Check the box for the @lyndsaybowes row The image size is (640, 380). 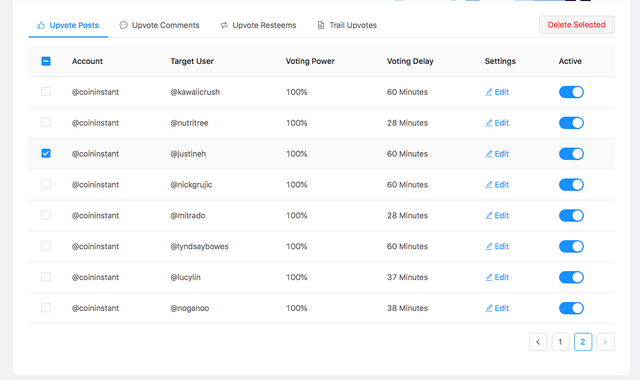[46, 246]
